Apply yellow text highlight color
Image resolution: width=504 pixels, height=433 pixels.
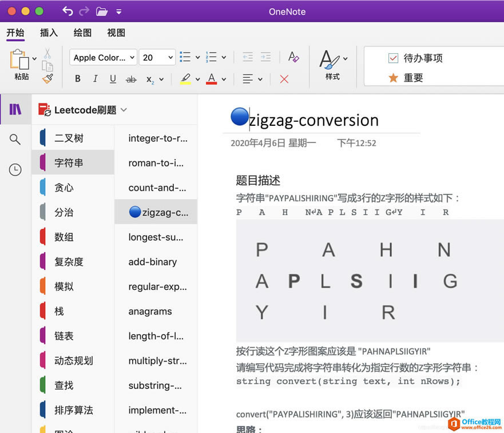(185, 79)
